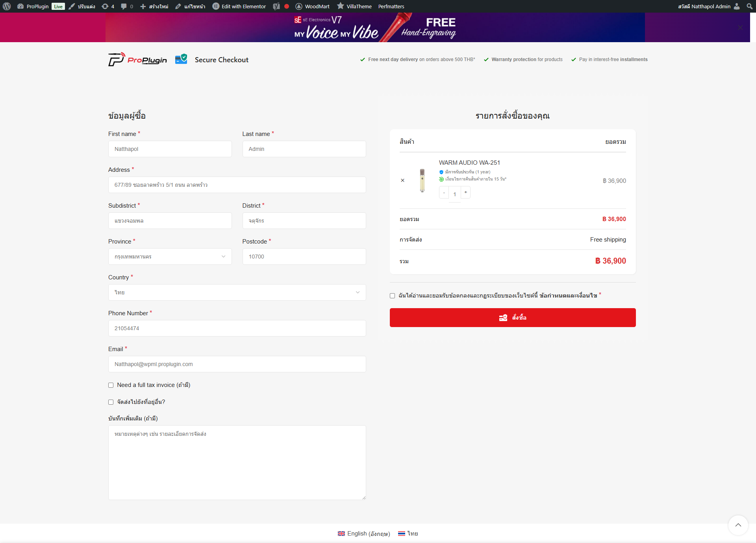
Task: Click the Warranty protection text
Action: click(527, 60)
